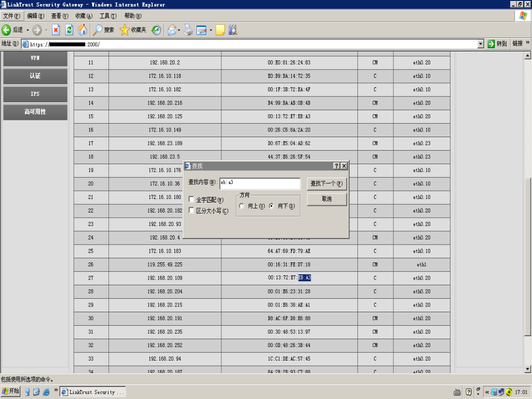Screen dimensions: 532x399
Task: Click the Research books icon in toolbar
Action: 233,30
